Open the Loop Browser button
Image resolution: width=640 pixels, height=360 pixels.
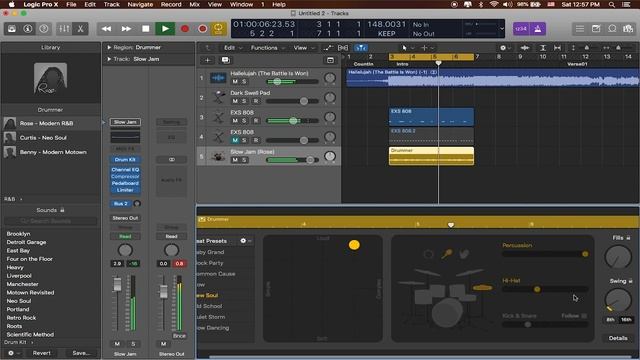[612, 29]
